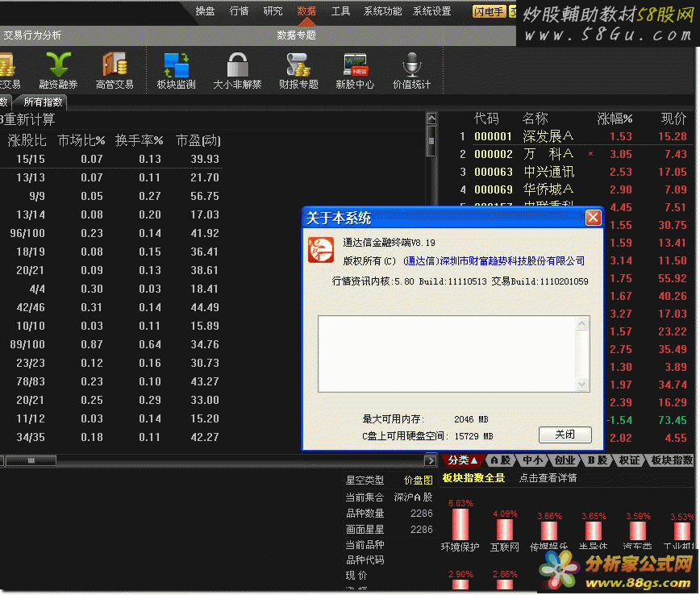Click the 点击查看详情 link

point(548,478)
